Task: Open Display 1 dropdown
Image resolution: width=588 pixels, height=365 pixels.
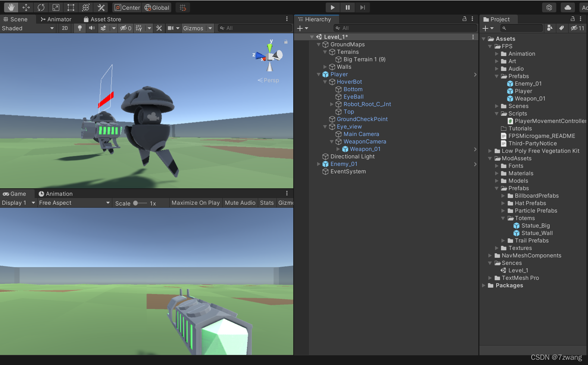Action: pos(18,203)
